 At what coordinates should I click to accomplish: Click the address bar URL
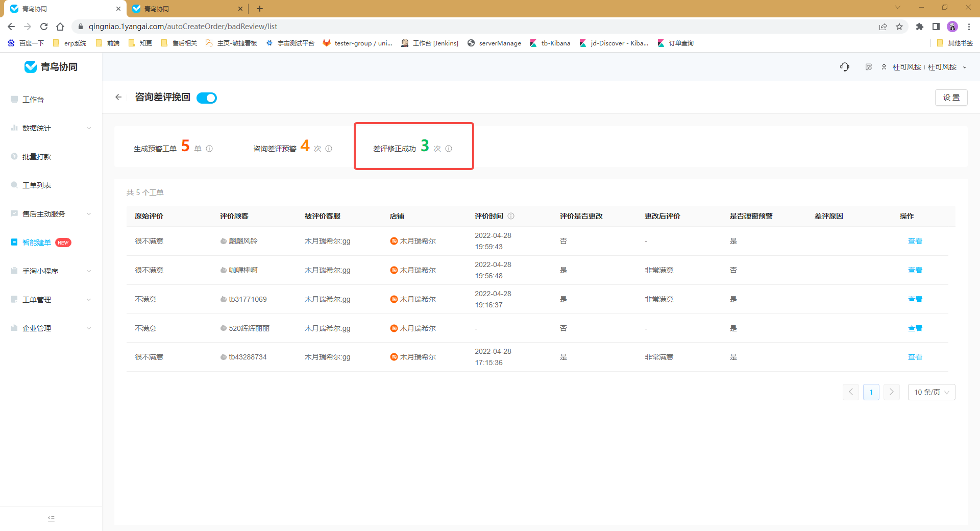tap(183, 27)
